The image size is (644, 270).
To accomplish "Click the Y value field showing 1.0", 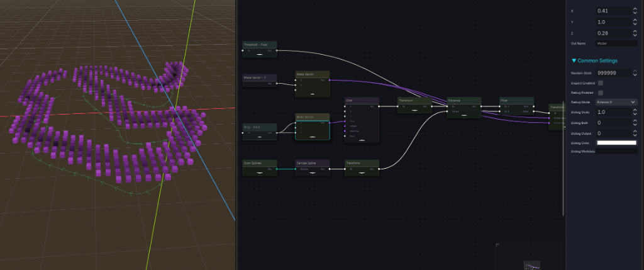I will pyautogui.click(x=614, y=22).
